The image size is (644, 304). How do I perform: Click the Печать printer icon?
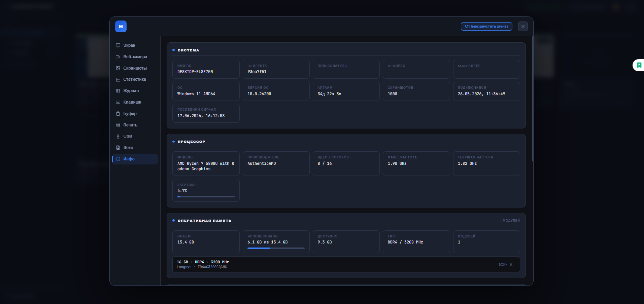click(x=118, y=125)
